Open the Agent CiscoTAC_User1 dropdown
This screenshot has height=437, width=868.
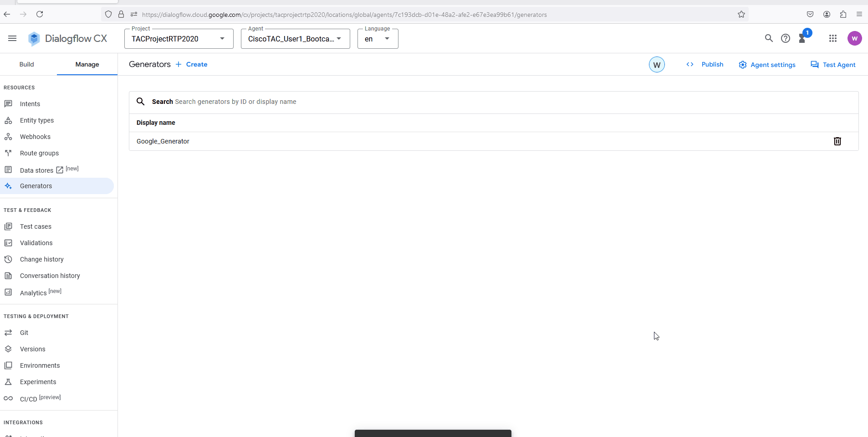[x=296, y=39]
